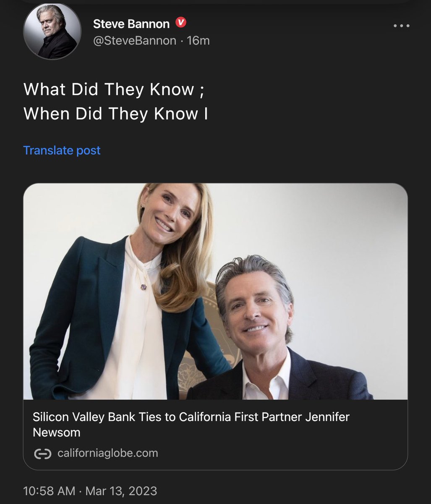Click the white wall area of preview image
431x504 pixels.
click(344, 252)
